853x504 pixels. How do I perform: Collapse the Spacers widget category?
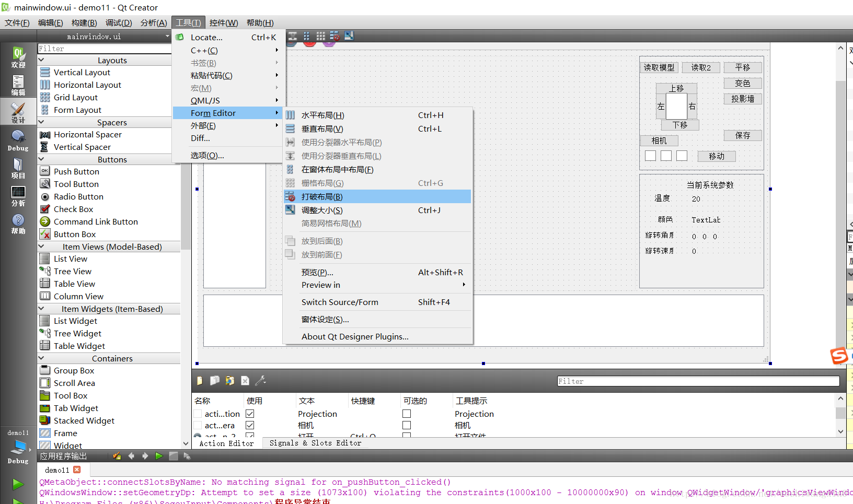tap(42, 122)
